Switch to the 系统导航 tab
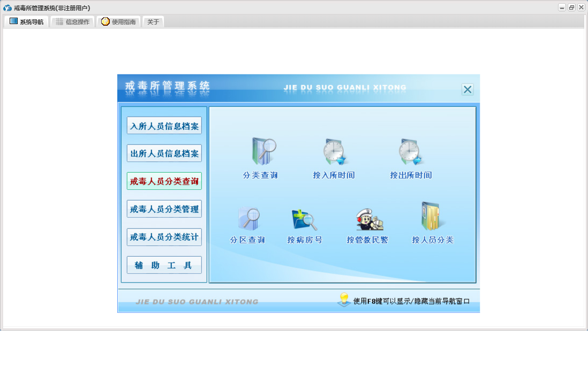The width and height of the screenshot is (588, 383). pyautogui.click(x=27, y=22)
